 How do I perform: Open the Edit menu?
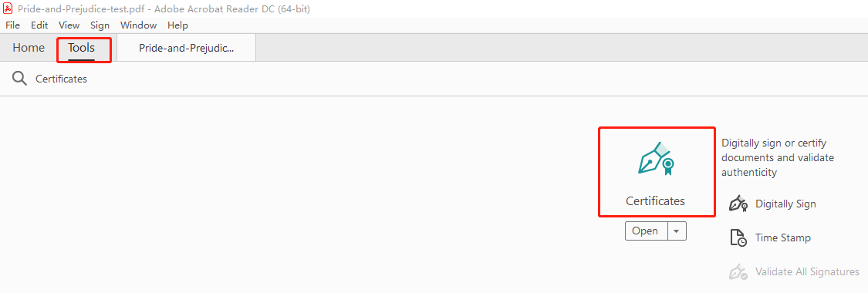[39, 25]
